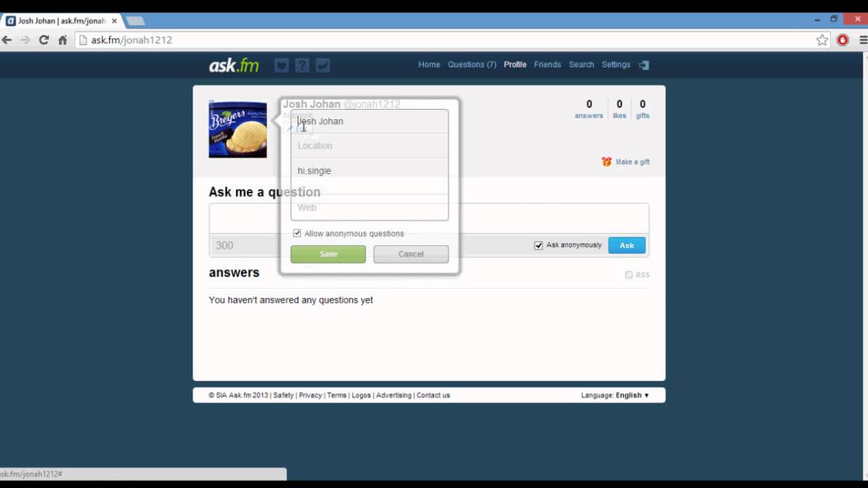Close the Josh Johan browser tab
Screen dimensions: 868x488
114,21
